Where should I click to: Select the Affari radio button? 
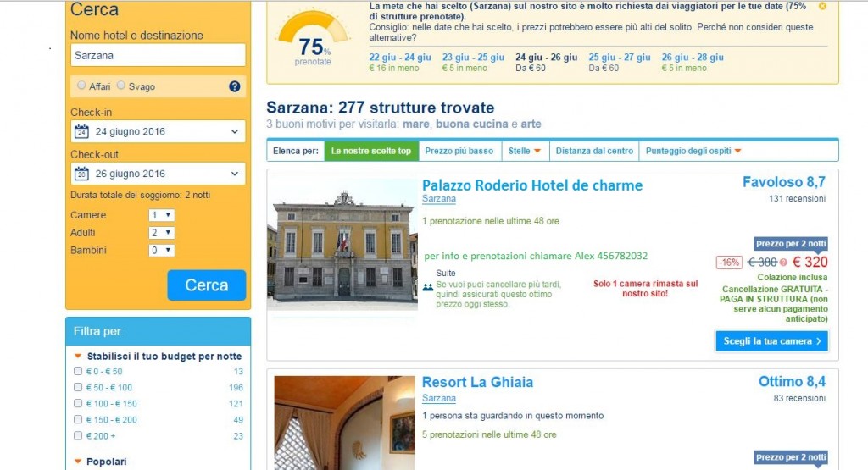[x=81, y=86]
